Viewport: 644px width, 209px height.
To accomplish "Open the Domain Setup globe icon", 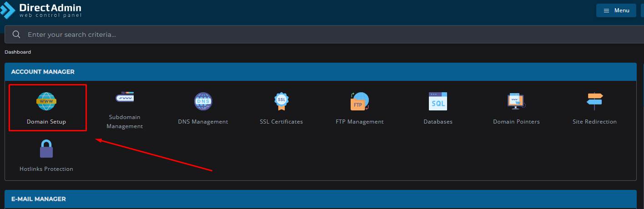I will pyautogui.click(x=46, y=101).
